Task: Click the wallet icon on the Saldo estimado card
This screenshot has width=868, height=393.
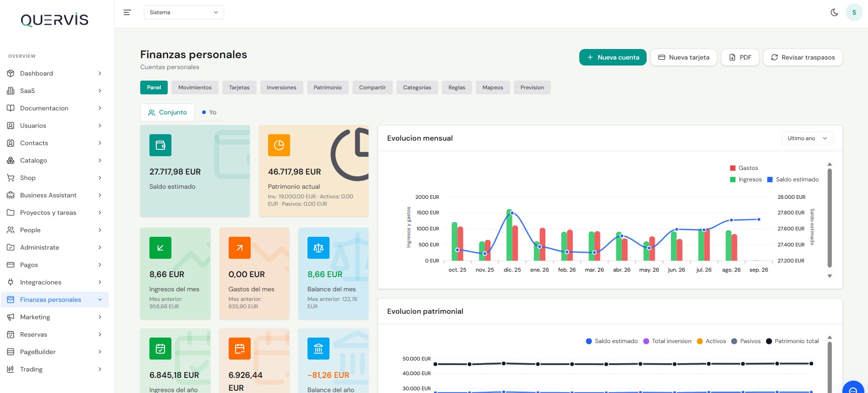Action: point(160,145)
